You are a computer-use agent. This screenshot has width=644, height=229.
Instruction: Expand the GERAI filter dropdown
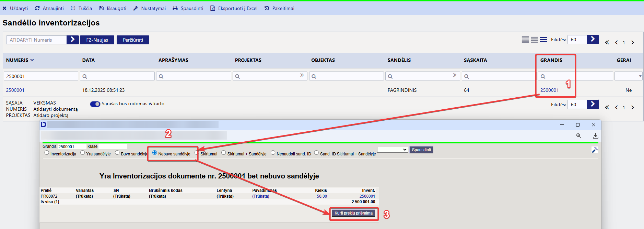(x=628, y=76)
